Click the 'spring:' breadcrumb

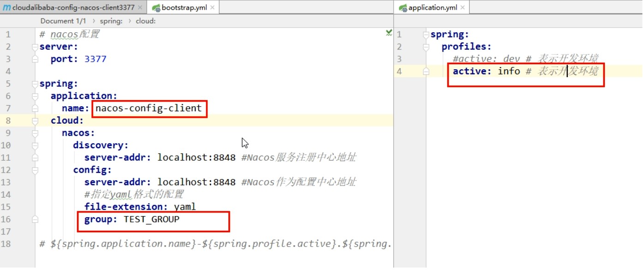pos(111,21)
